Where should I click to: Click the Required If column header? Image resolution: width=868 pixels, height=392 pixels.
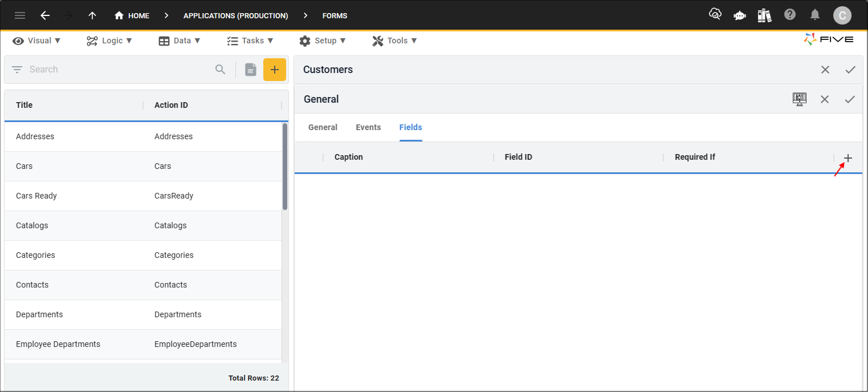(695, 157)
